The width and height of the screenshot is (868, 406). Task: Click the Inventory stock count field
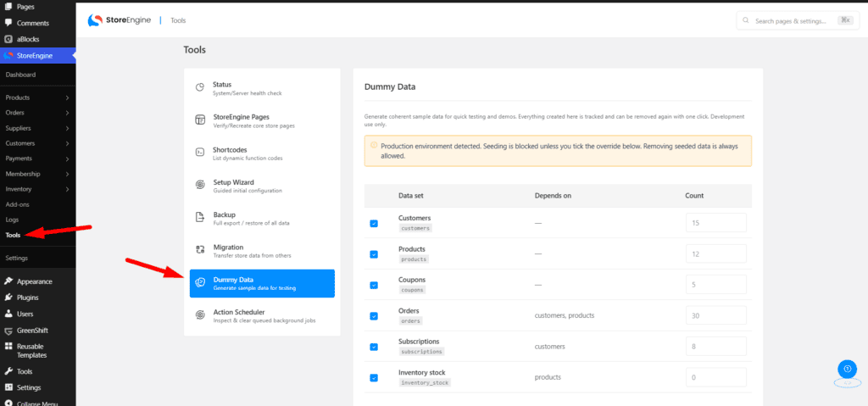715,377
